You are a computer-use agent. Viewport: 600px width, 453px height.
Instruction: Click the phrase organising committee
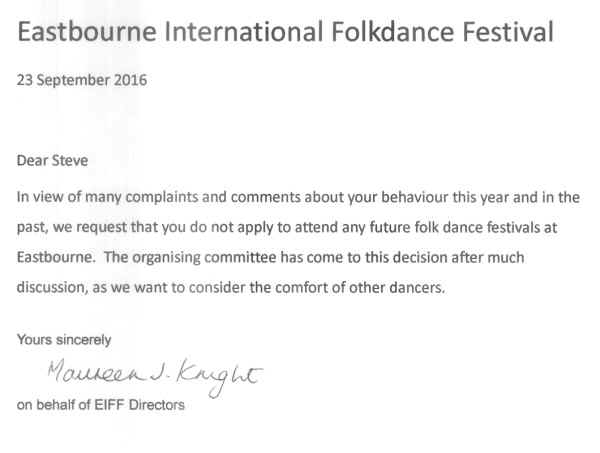click(x=204, y=257)
